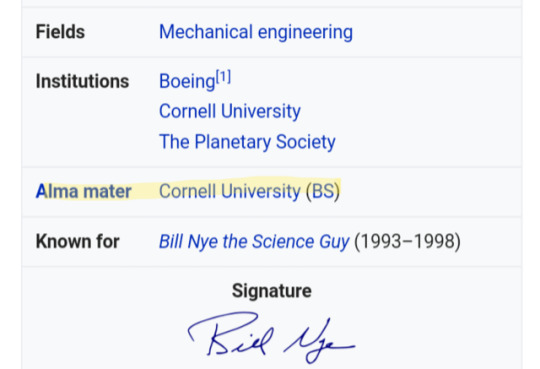540x369 pixels.
Task: Click the handwritten 'Nye' in the signature
Action: tap(319, 341)
